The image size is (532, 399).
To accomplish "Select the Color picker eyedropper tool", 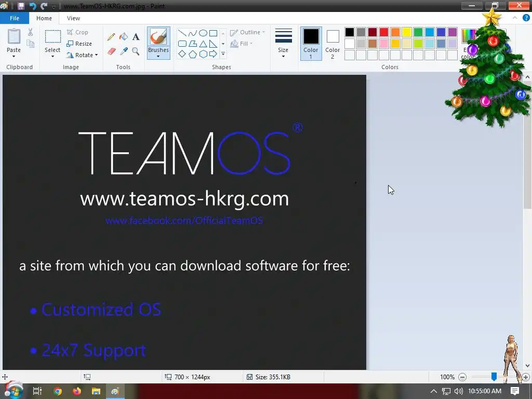I will tap(124, 51).
